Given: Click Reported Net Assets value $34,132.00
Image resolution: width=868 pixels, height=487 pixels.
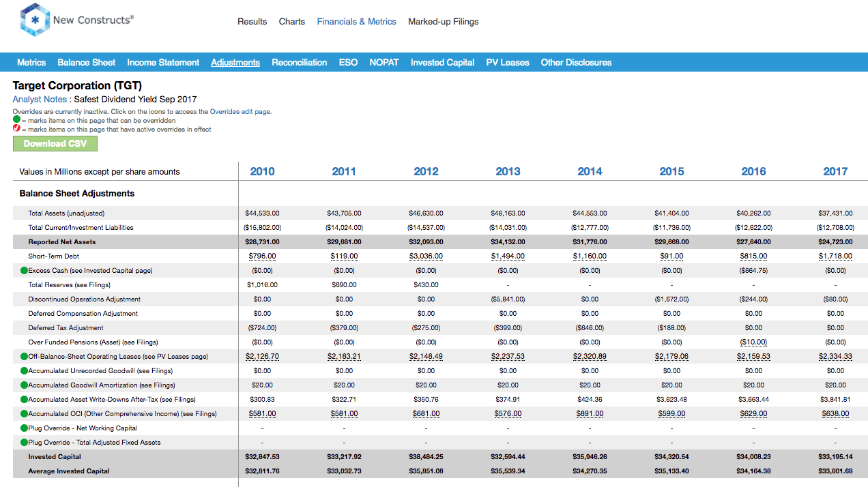Looking at the screenshot, I should (x=508, y=242).
